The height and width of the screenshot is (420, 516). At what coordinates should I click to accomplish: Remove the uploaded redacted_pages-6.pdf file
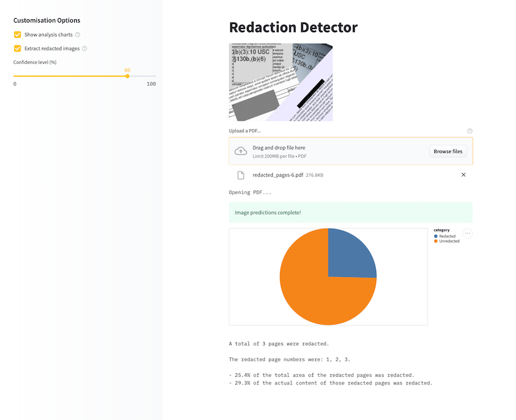463,175
